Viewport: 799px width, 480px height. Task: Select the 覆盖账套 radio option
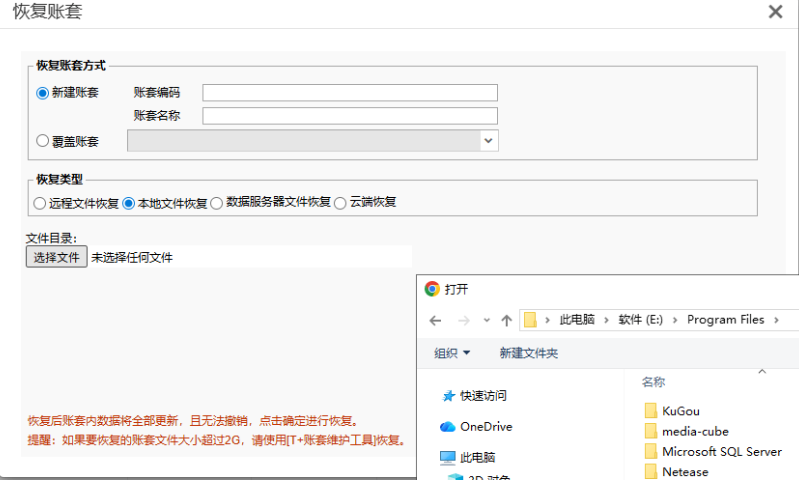pos(42,141)
